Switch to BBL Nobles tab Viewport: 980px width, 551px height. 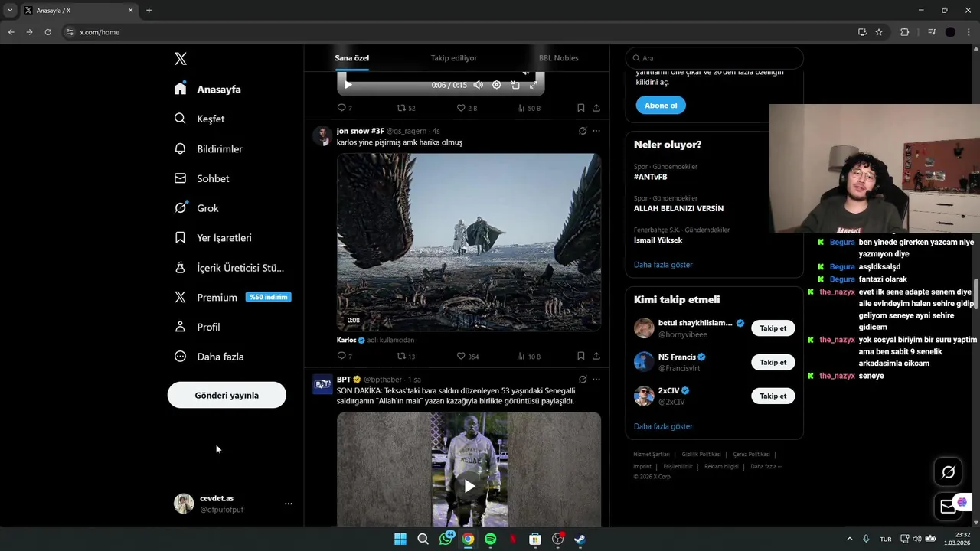coord(558,58)
